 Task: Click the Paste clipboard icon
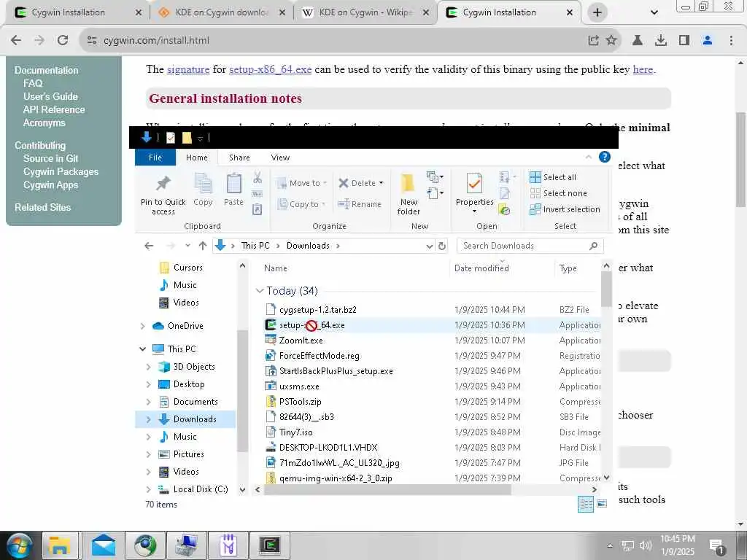click(x=233, y=184)
